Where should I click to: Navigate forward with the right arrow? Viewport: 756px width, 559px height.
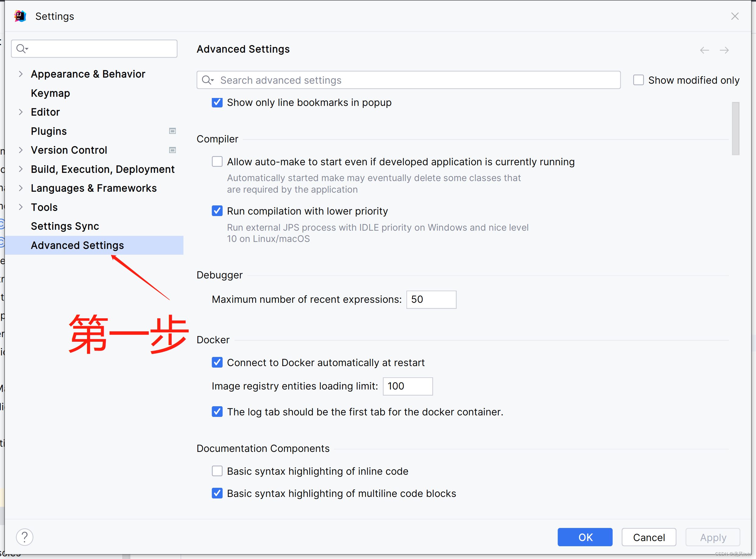(x=724, y=50)
